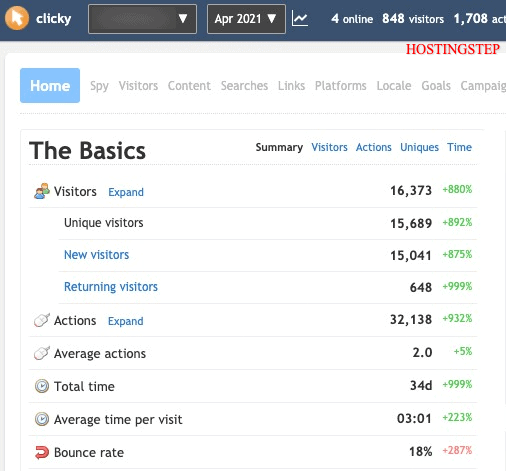Viewport: 506px width, 471px height.
Task: Open the Returning visitors link
Action: [x=111, y=287]
